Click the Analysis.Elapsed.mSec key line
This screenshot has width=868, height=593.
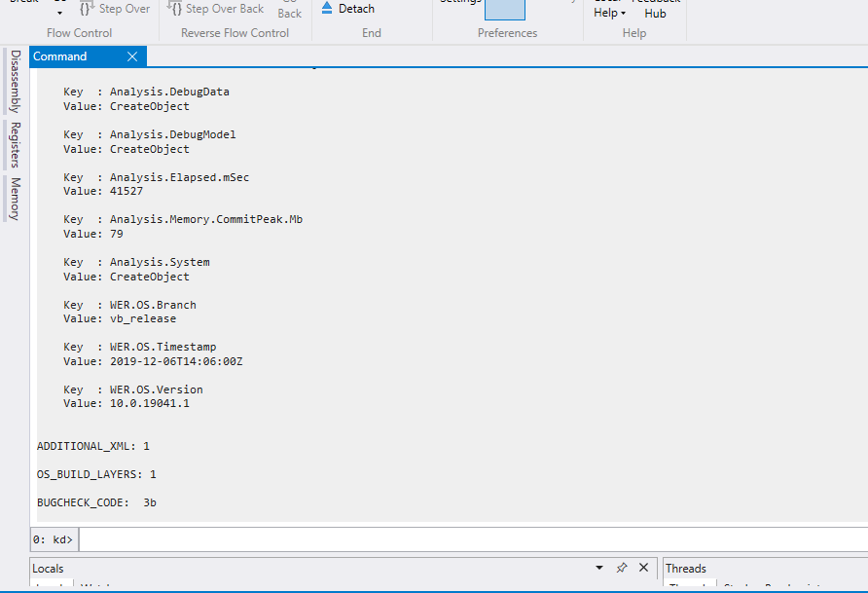(156, 177)
